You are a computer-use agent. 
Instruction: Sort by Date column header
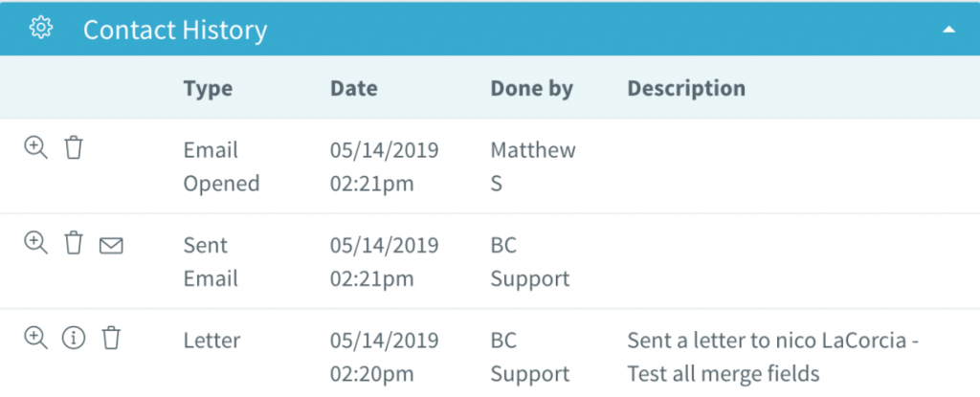tap(354, 88)
